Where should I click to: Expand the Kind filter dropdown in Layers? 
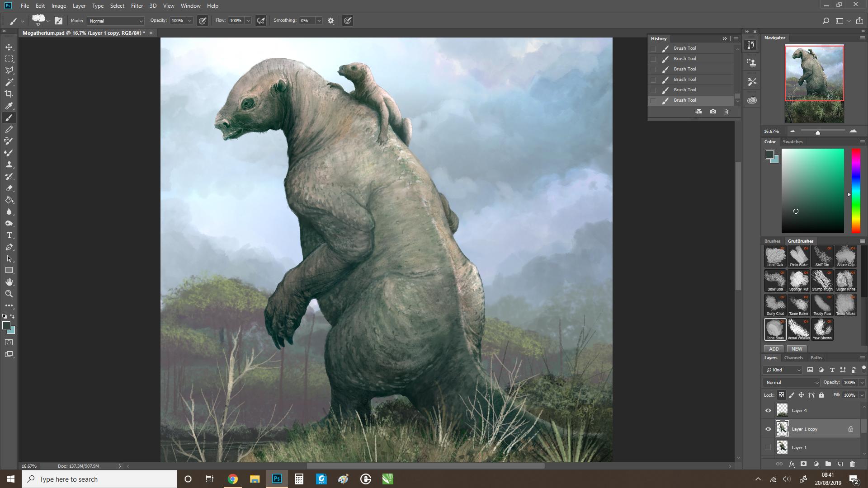pos(783,370)
